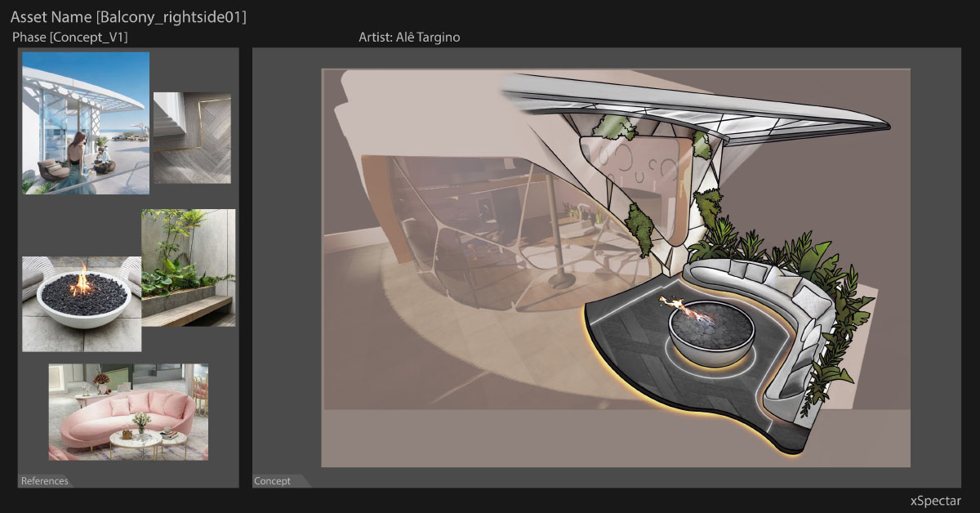980x513 pixels.
Task: Click the Concept tab label
Action: point(273,481)
